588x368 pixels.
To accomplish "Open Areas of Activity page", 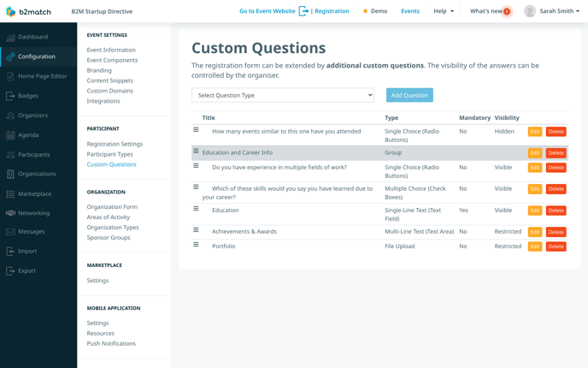I will pos(109,217).
